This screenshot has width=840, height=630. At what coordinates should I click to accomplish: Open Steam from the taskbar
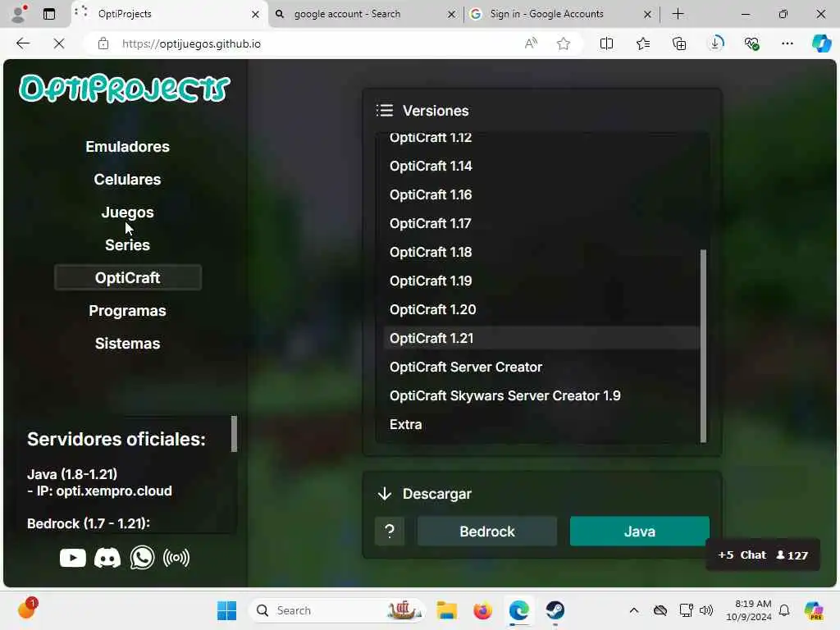(x=555, y=610)
